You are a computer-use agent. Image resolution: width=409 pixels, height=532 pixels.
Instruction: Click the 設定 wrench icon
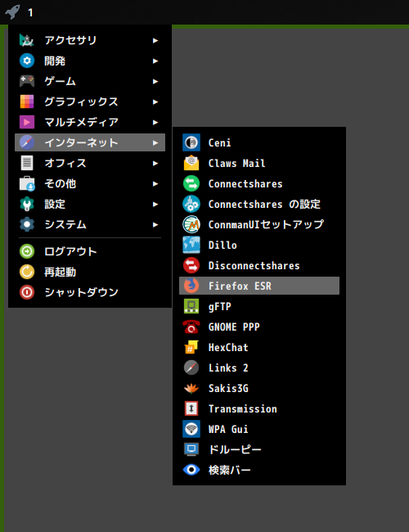coord(27,204)
